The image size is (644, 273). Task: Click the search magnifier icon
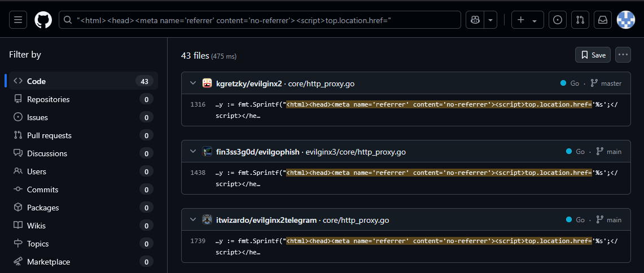coord(67,20)
